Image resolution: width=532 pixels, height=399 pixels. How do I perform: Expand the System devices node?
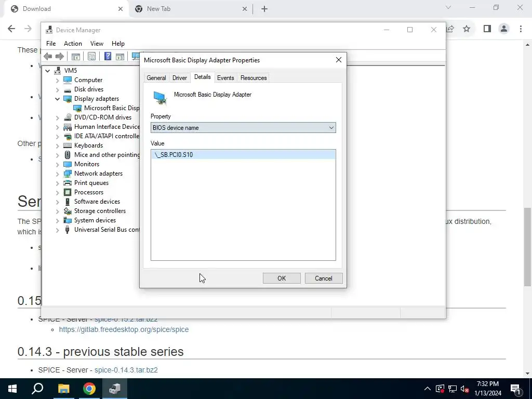point(57,221)
